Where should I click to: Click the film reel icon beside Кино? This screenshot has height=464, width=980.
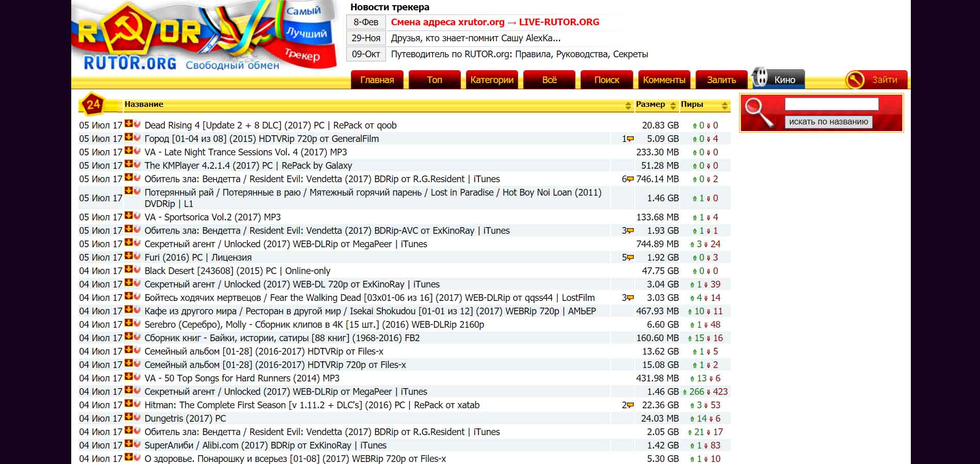pos(760,78)
